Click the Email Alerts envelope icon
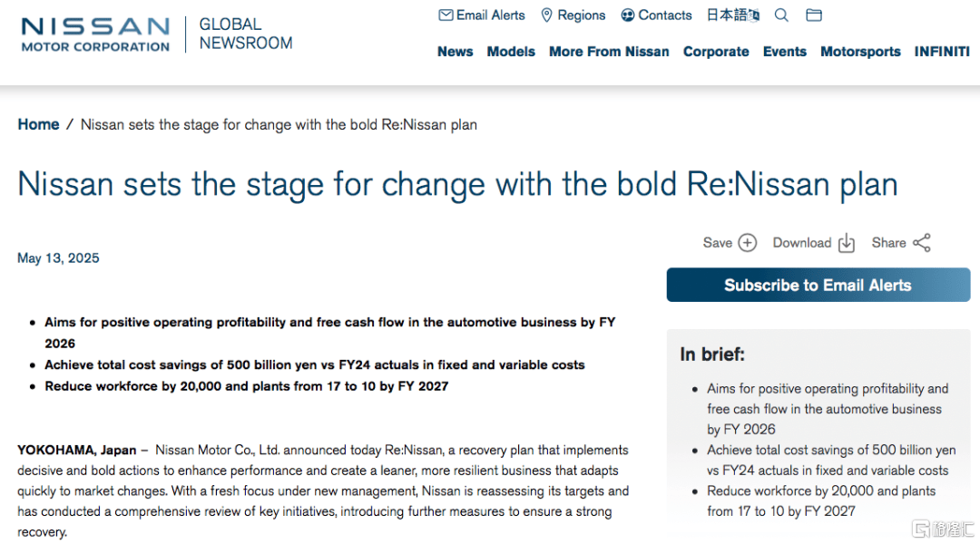This screenshot has height=544, width=980. [x=446, y=15]
